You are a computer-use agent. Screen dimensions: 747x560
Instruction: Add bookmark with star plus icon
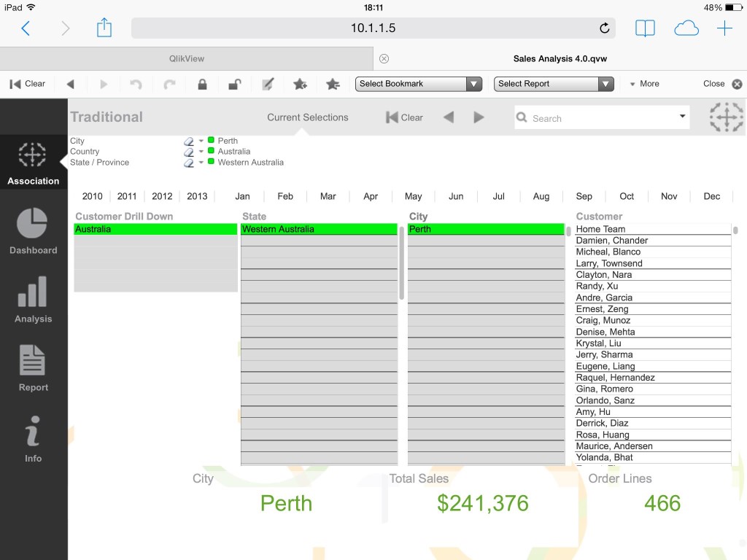(300, 85)
